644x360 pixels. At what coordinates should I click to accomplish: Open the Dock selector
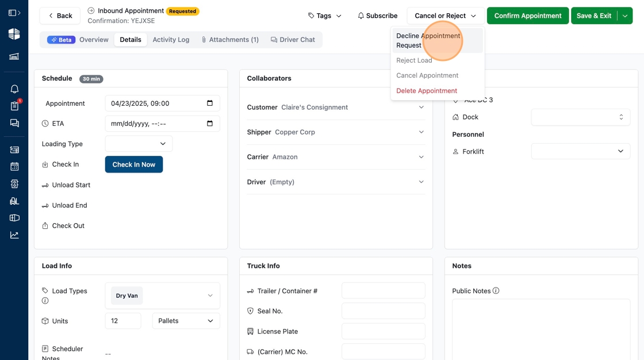coord(580,117)
